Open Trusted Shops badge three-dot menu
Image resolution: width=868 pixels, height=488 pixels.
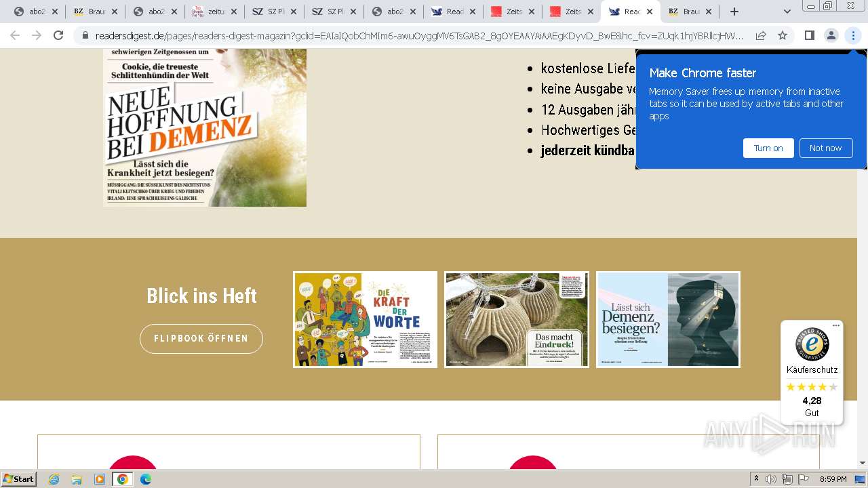(x=836, y=326)
